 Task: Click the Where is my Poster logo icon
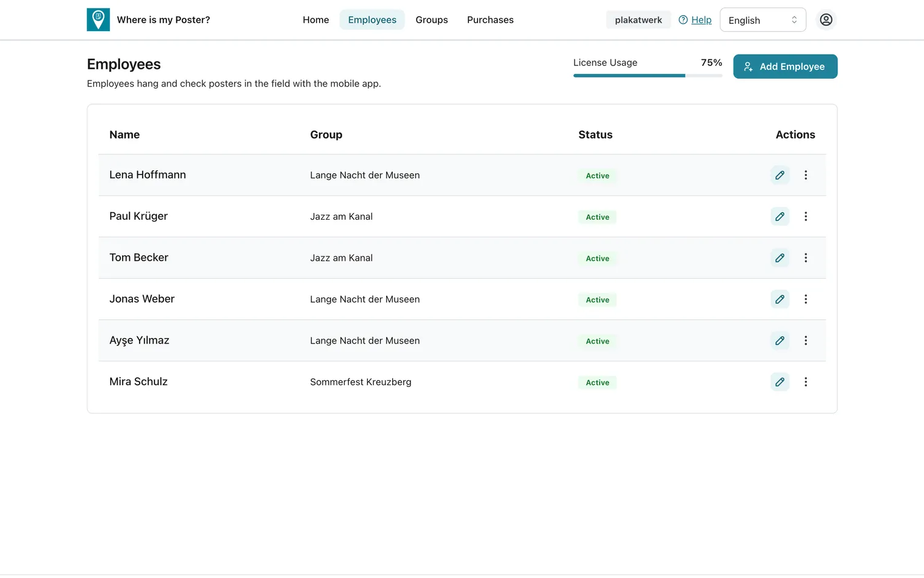click(98, 20)
